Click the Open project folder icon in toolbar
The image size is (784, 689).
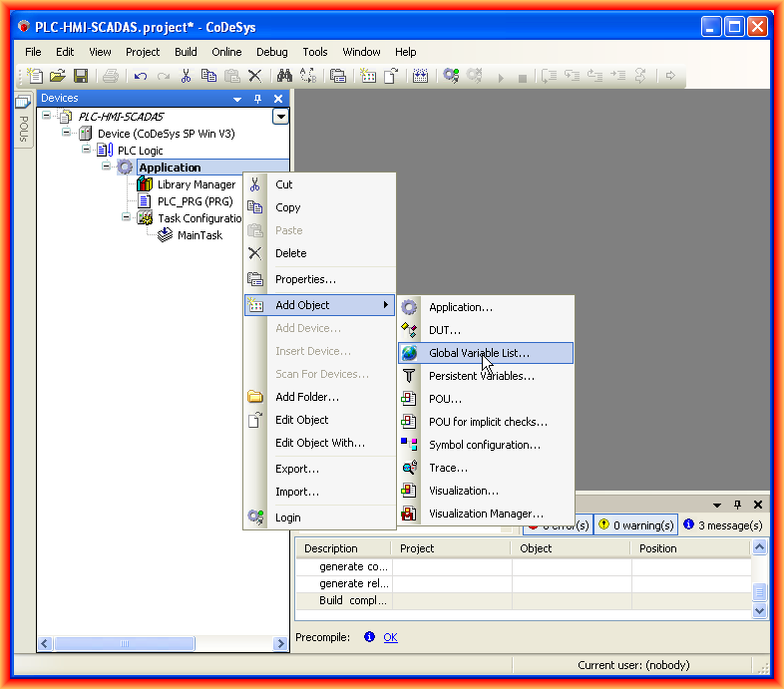point(58,76)
